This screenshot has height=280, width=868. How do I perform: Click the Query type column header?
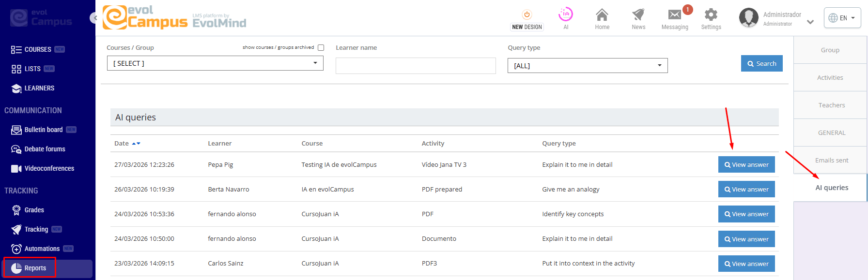tap(559, 144)
